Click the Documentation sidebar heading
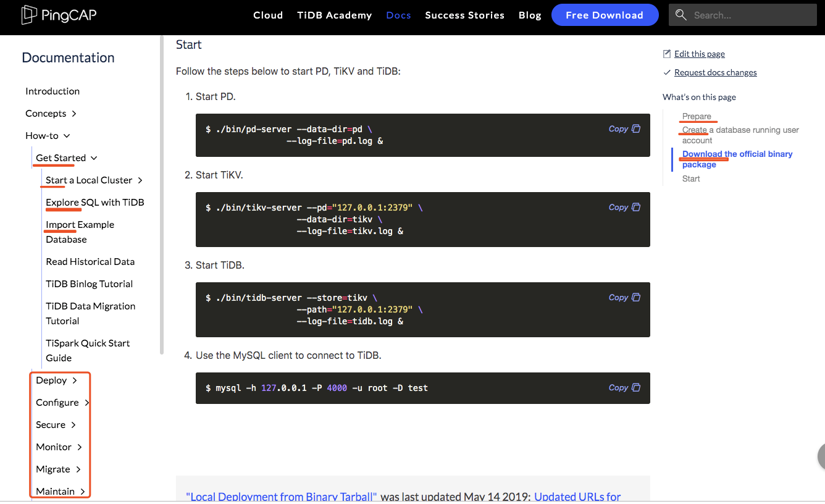This screenshot has height=504, width=825. tap(68, 57)
